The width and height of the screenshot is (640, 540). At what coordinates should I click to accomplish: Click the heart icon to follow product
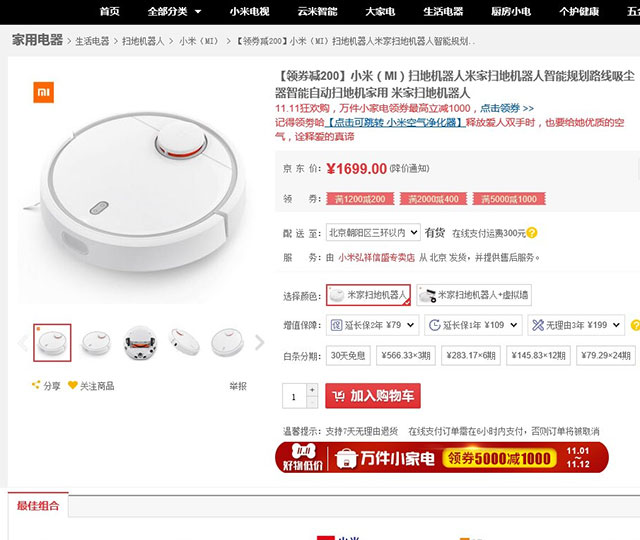(x=73, y=385)
